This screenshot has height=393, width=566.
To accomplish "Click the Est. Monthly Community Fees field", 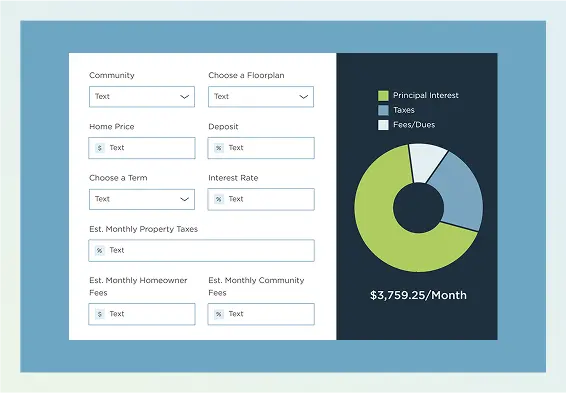I will click(261, 314).
